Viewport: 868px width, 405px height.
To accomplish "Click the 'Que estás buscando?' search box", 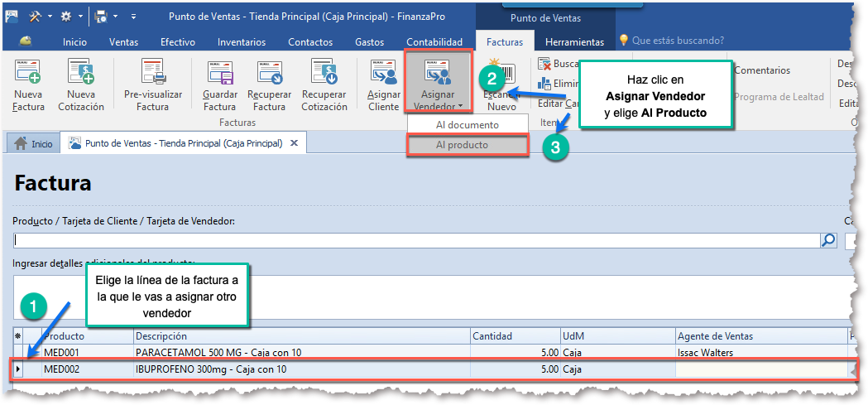I will click(x=679, y=41).
